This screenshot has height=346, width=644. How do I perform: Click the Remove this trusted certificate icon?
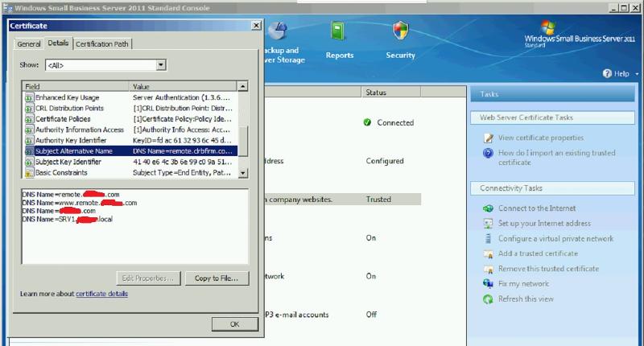coord(488,270)
